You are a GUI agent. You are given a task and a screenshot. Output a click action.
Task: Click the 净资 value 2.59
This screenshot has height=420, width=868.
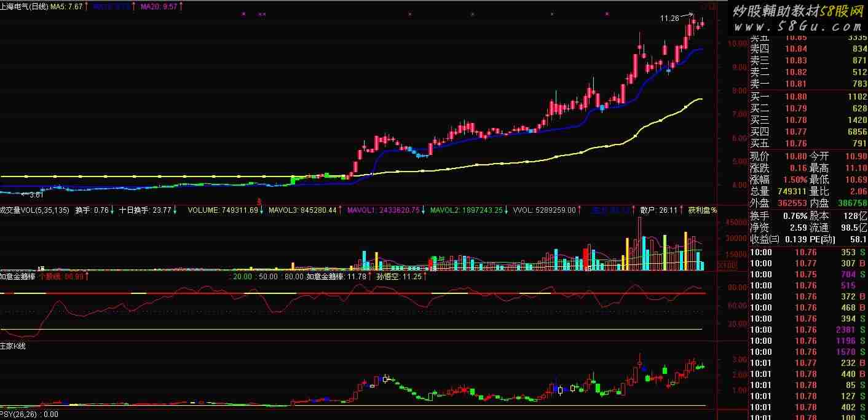point(799,228)
